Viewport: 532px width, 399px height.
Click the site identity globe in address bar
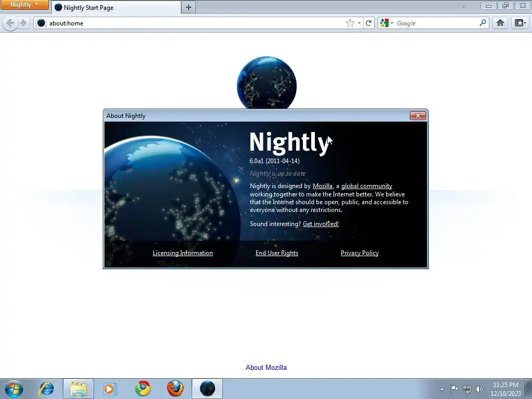[x=41, y=23]
